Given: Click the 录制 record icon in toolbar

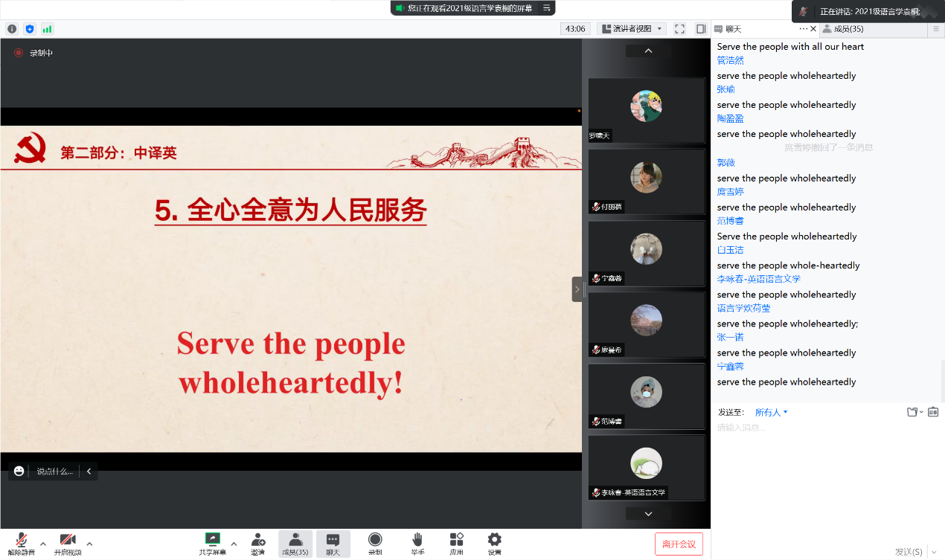Looking at the screenshot, I should point(375,539).
